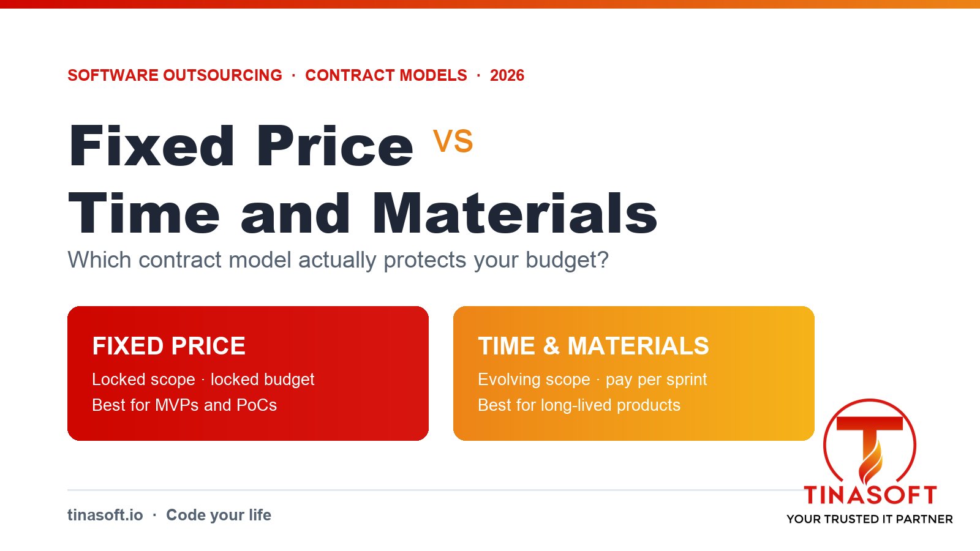980x551 pixels.
Task: Click Best for MVPs and PoCs line
Action: [x=184, y=405]
